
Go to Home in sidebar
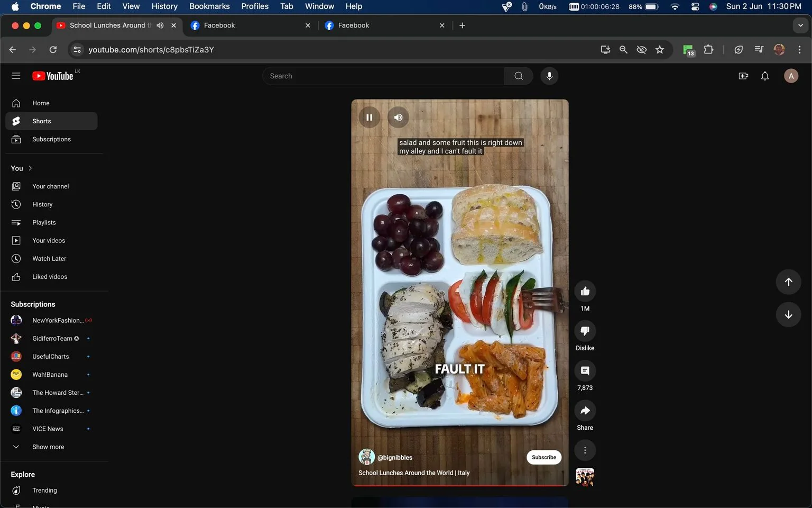51,103
